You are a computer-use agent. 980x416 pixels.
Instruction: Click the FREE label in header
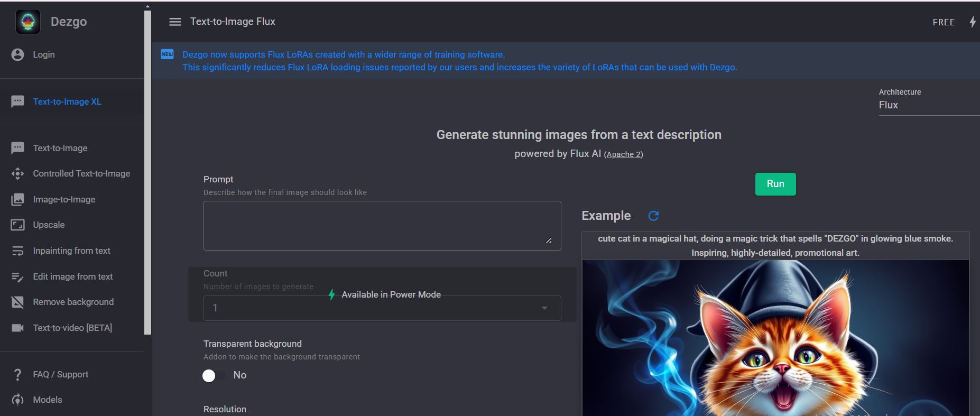coord(944,22)
